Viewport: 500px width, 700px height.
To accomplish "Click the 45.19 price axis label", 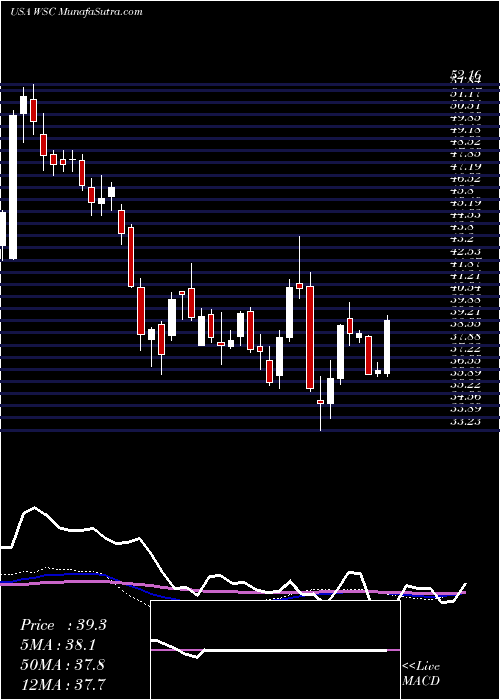I will click(466, 203).
